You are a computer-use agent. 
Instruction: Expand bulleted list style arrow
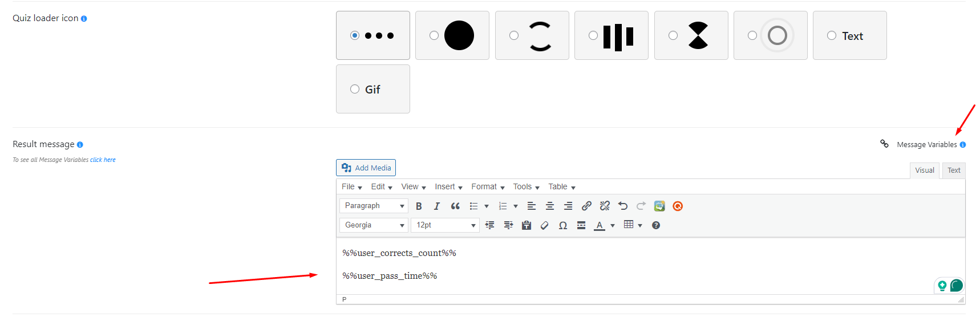tap(487, 206)
